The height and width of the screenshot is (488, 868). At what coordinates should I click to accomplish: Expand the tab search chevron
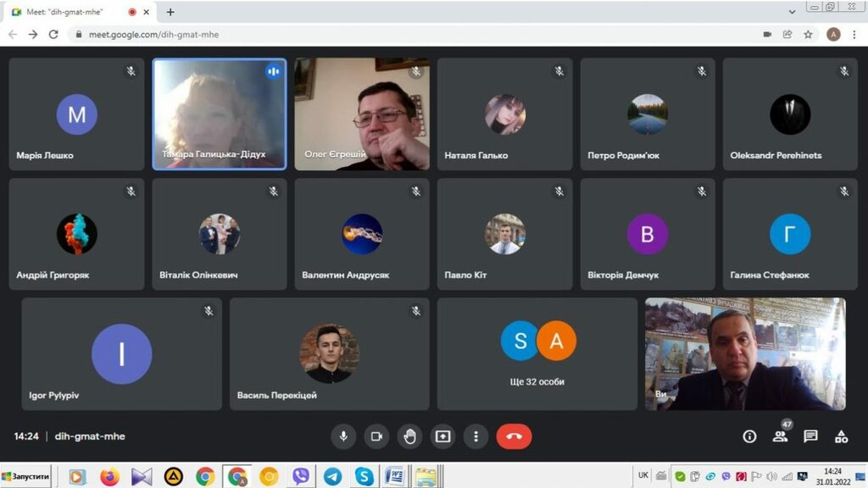click(792, 12)
